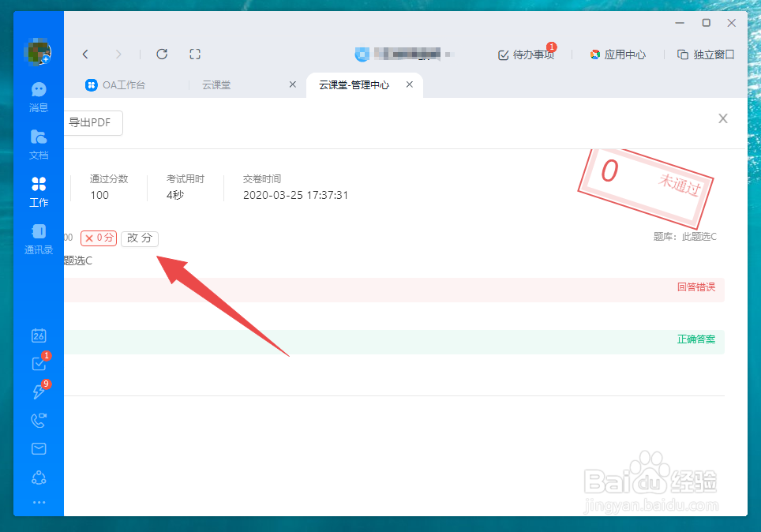This screenshot has width=761, height=532.
Task: Start a video call from the sidebar
Action: point(38,420)
